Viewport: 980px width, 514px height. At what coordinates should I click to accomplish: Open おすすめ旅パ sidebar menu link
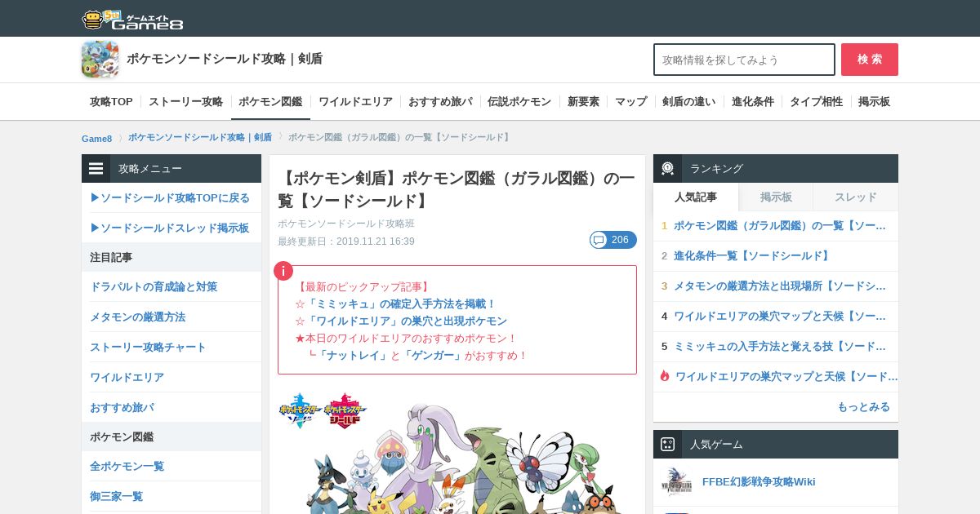[x=122, y=407]
